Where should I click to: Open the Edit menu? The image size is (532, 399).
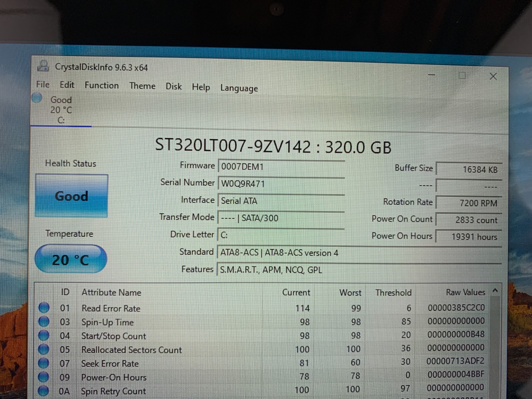pos(67,85)
